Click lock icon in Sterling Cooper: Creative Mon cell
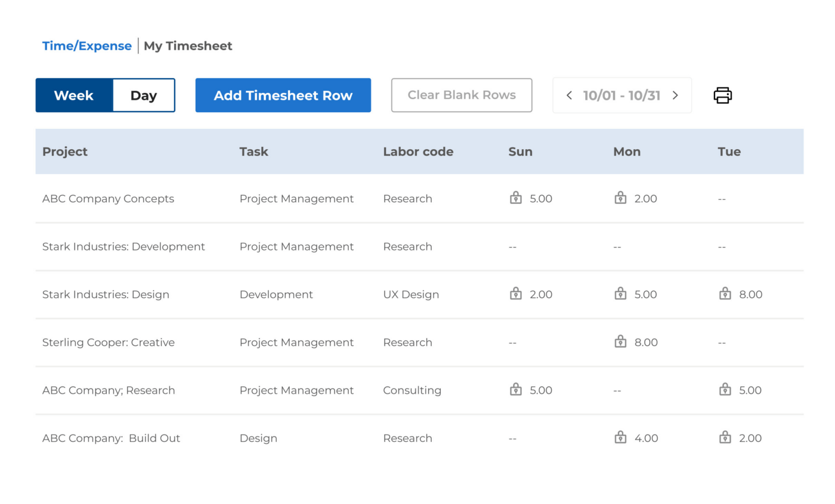Screen dimensions: 835x504 coord(620,342)
